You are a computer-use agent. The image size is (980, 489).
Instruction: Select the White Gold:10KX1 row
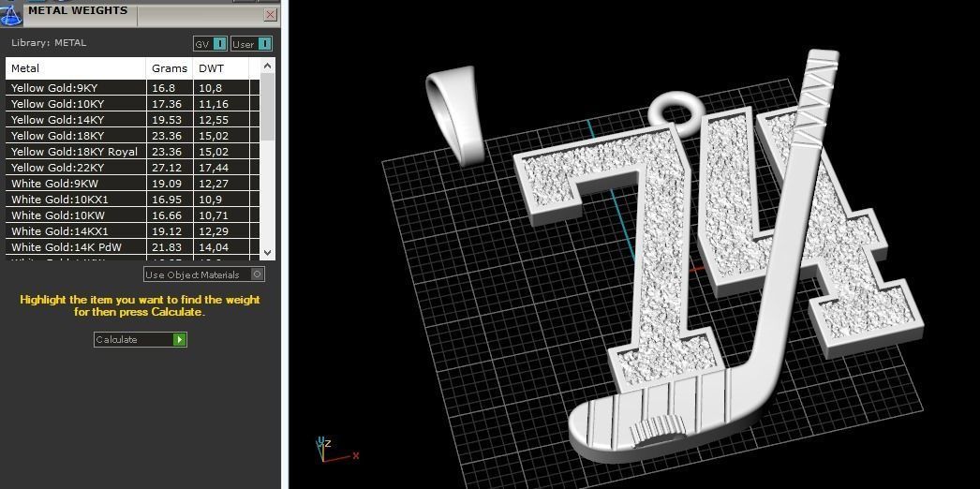pos(132,200)
